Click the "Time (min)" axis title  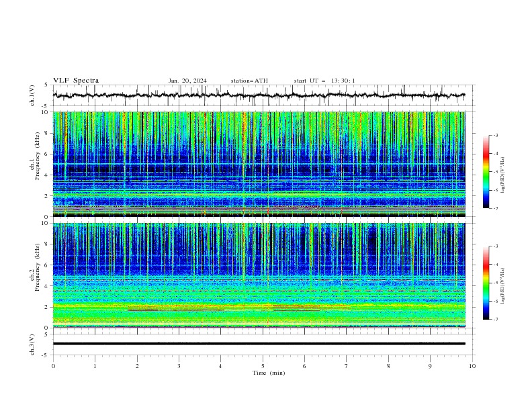[269, 373]
